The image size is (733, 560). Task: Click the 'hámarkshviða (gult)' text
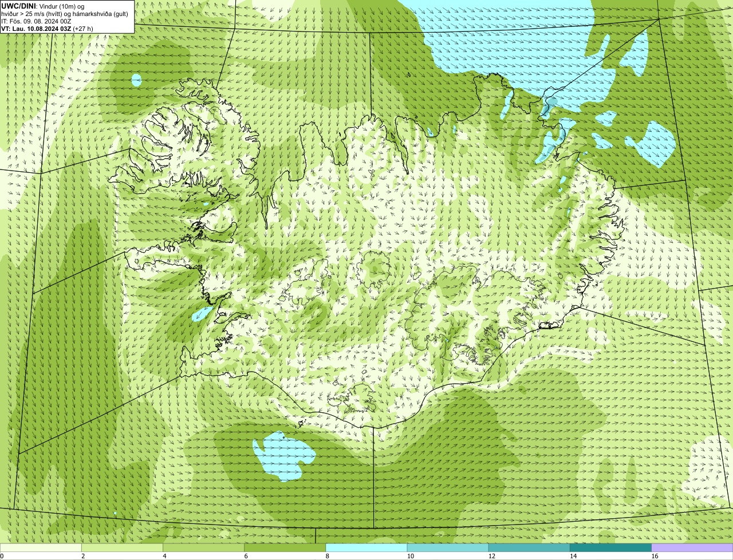coord(100,14)
